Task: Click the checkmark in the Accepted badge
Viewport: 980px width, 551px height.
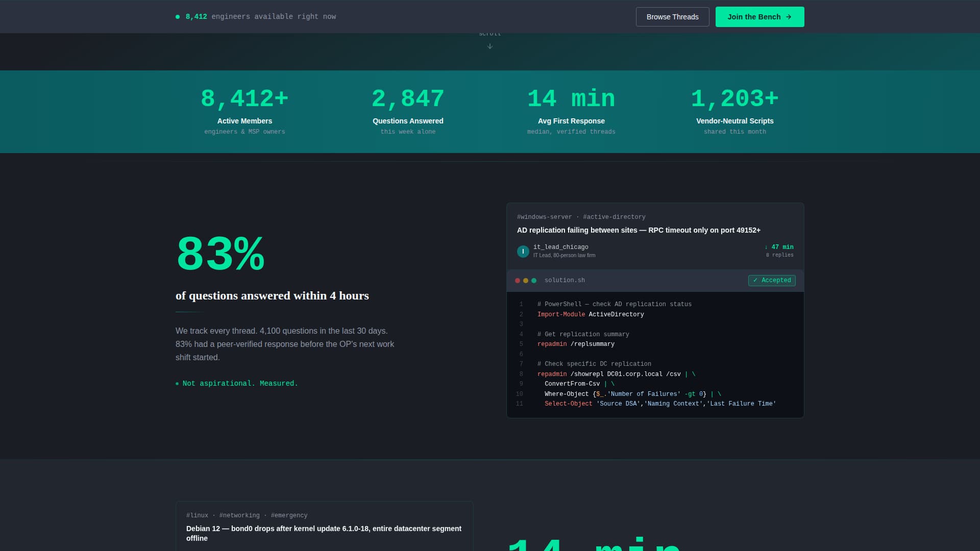Action: click(x=756, y=280)
